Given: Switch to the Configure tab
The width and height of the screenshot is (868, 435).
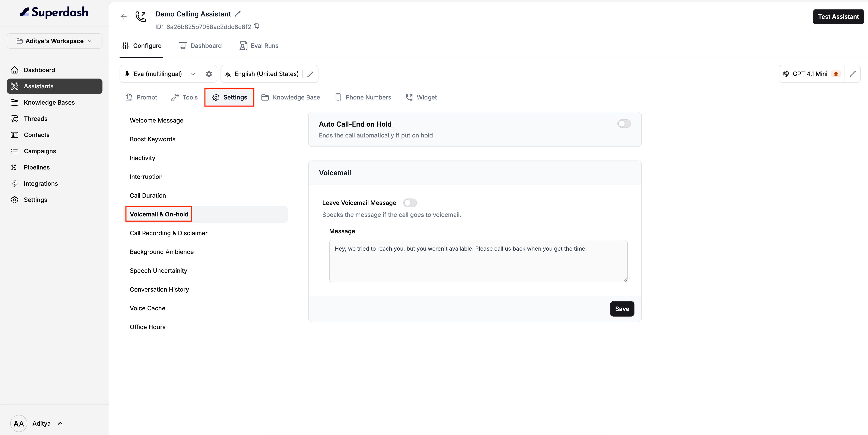Looking at the screenshot, I should (142, 45).
